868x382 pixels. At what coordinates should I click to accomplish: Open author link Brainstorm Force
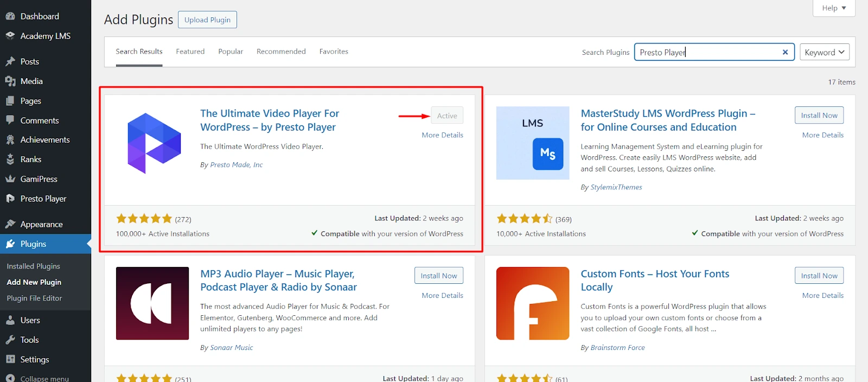coord(618,348)
